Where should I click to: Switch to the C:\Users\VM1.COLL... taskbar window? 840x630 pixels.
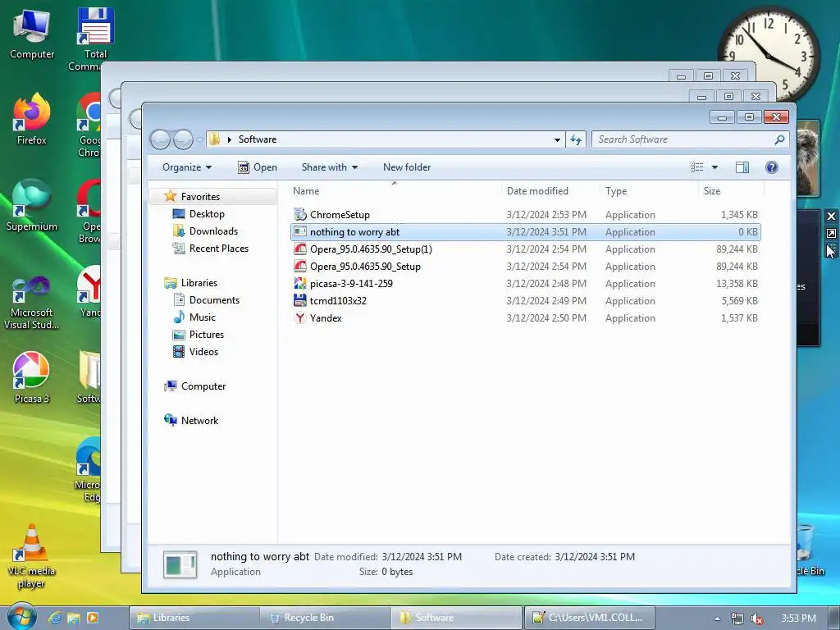tap(589, 618)
